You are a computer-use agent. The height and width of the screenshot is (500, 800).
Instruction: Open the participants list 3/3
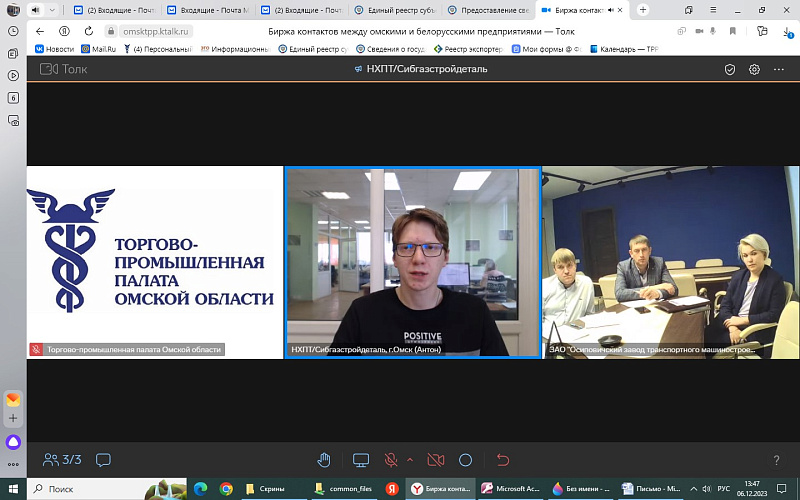(x=62, y=460)
